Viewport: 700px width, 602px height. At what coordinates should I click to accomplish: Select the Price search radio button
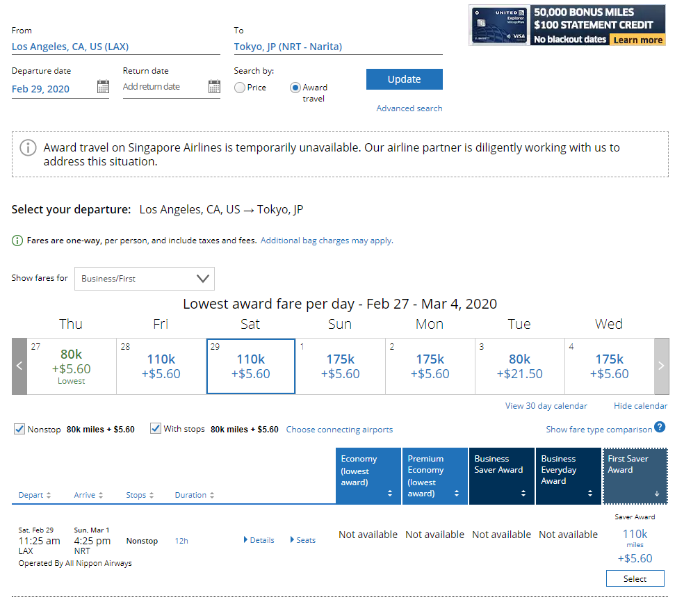240,88
